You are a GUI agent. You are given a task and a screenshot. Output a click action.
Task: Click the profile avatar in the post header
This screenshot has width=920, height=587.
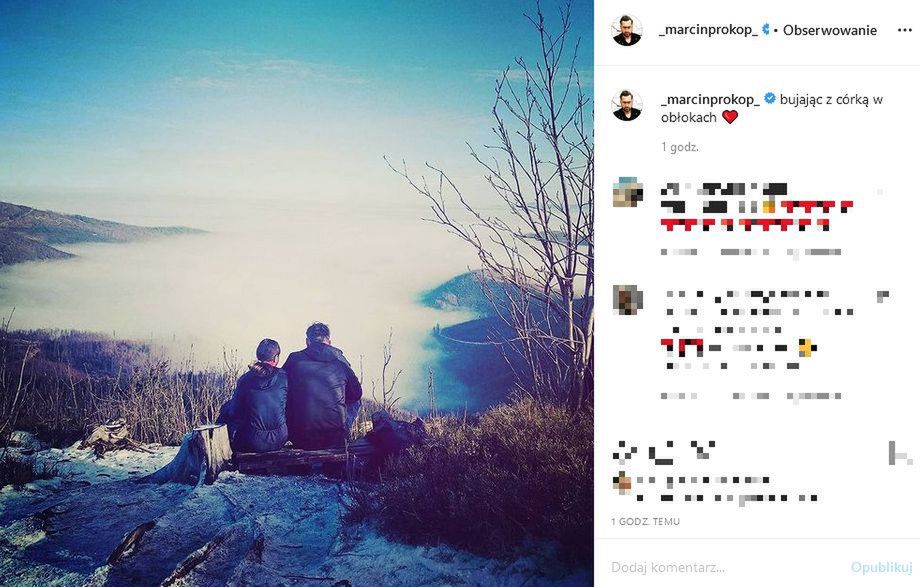pos(627,30)
